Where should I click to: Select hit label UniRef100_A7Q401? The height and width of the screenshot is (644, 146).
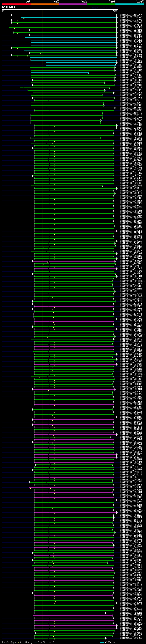[131, 20]
